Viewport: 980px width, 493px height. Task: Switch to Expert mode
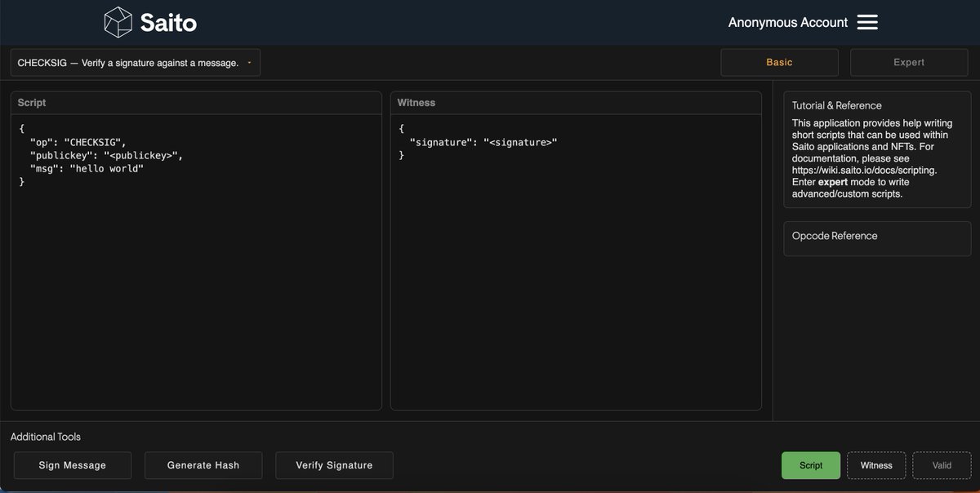point(909,62)
